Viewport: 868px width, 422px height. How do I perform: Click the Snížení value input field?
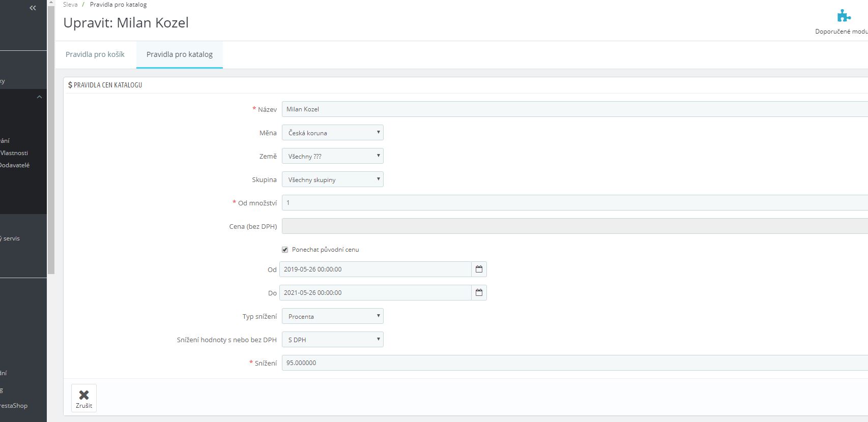[575, 363]
